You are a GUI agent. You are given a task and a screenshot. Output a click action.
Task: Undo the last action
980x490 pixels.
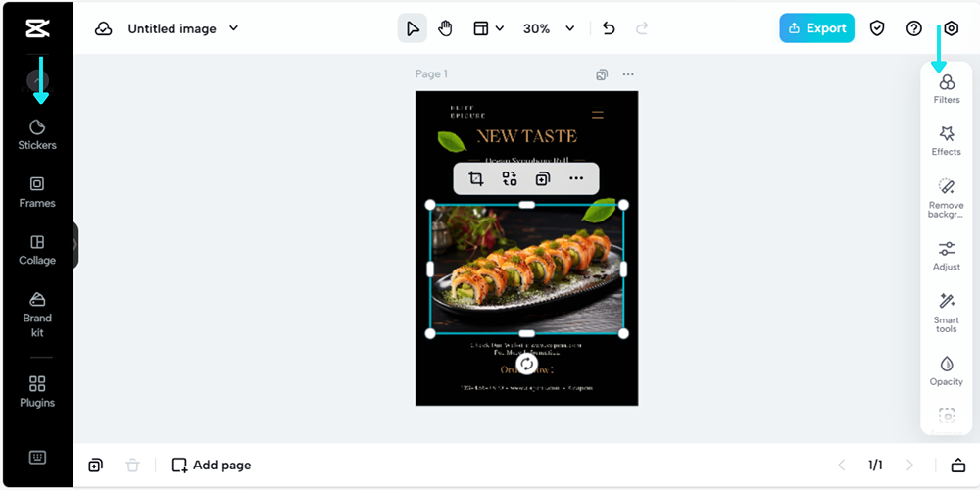pyautogui.click(x=609, y=28)
